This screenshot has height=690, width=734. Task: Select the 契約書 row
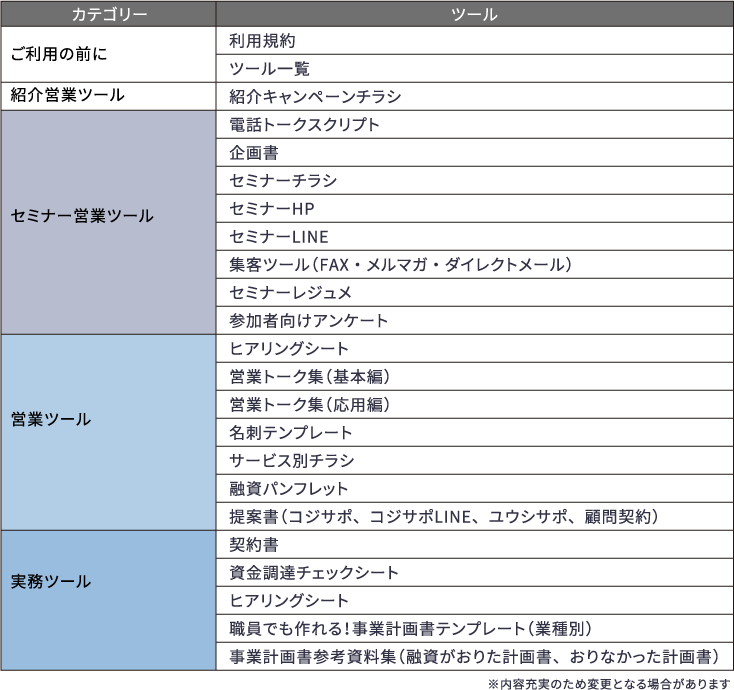point(475,544)
